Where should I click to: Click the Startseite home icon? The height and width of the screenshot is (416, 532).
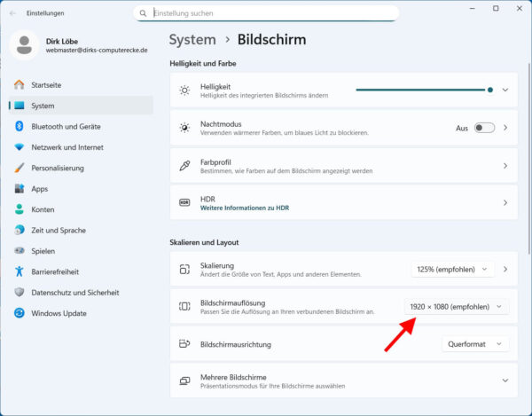coord(19,85)
